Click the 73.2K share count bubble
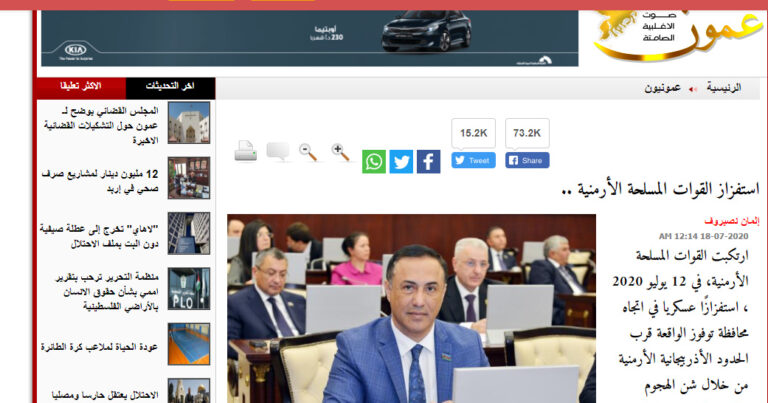The image size is (768, 403). tap(527, 133)
